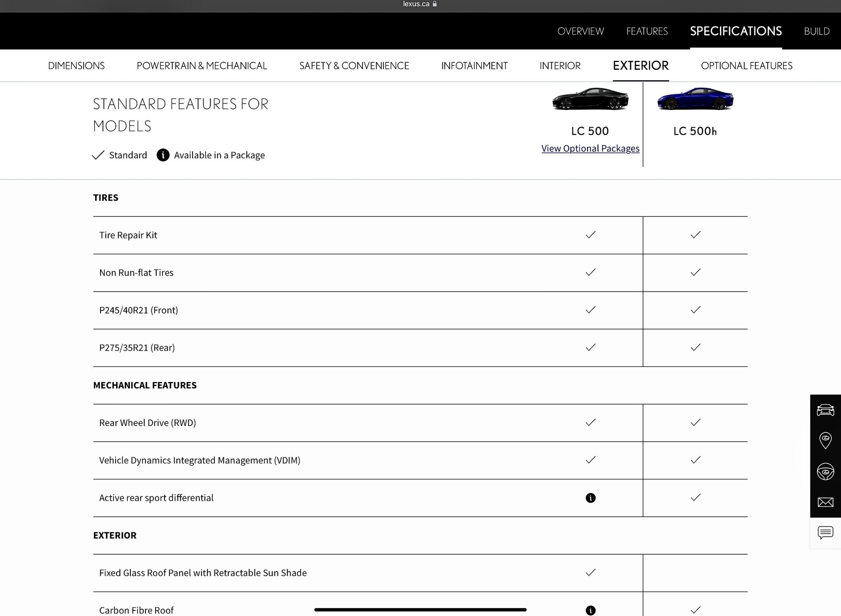Open the dealer location pin icon
The image size is (841, 616).
click(x=825, y=440)
